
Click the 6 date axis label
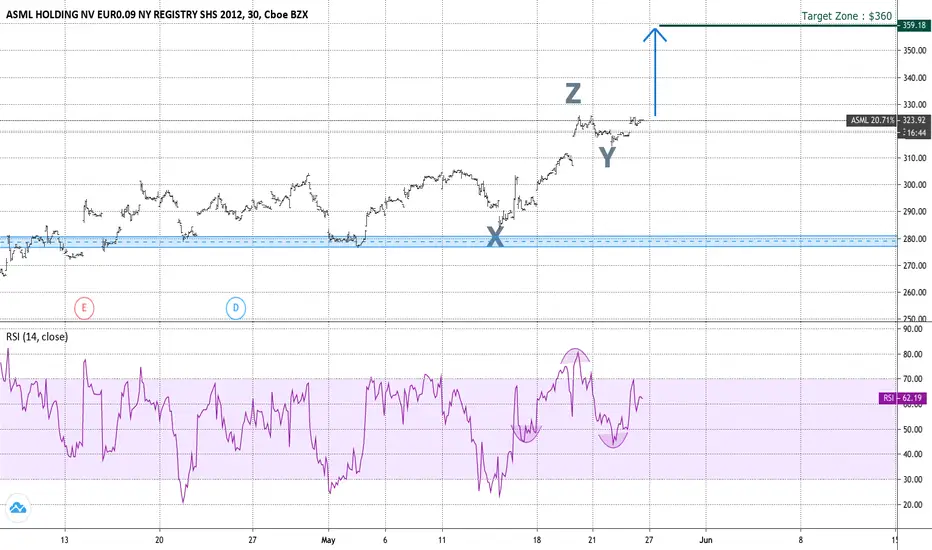point(385,540)
